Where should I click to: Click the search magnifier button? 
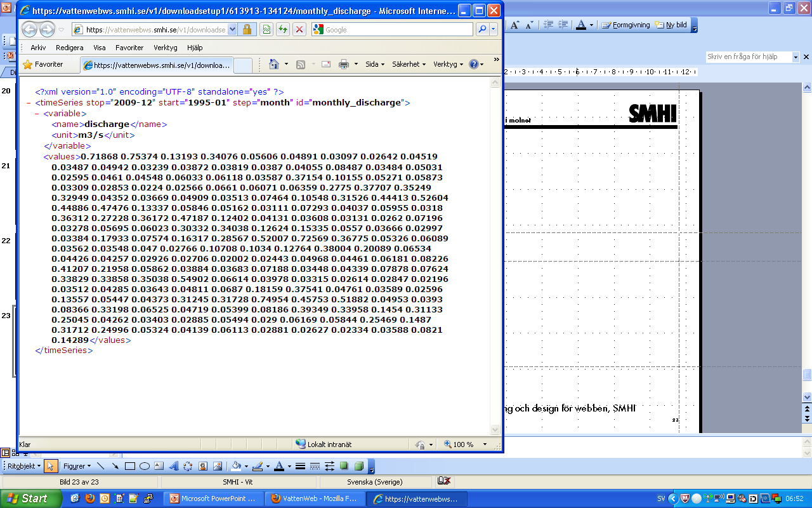click(x=482, y=29)
